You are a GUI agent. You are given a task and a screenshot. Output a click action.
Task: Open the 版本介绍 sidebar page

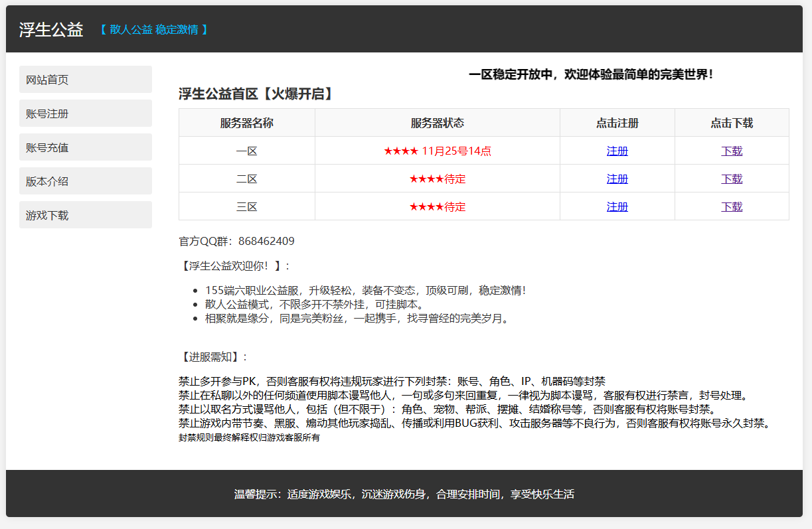[85, 181]
